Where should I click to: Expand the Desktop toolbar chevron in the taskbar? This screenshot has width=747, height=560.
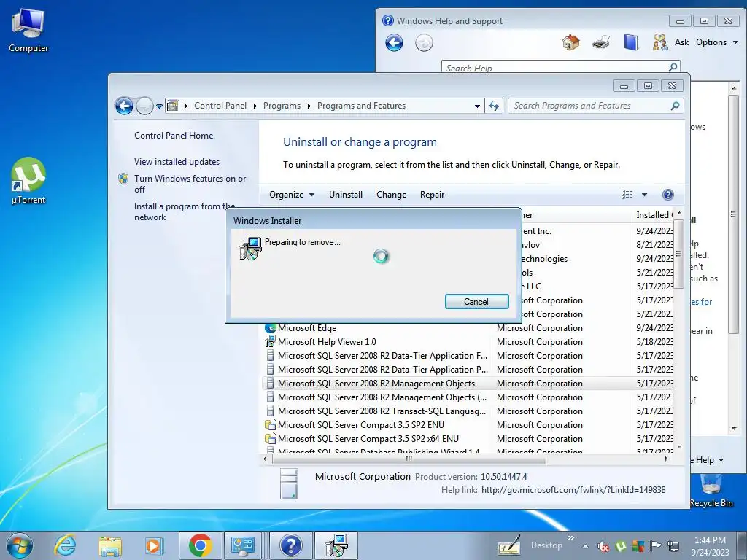coord(570,538)
